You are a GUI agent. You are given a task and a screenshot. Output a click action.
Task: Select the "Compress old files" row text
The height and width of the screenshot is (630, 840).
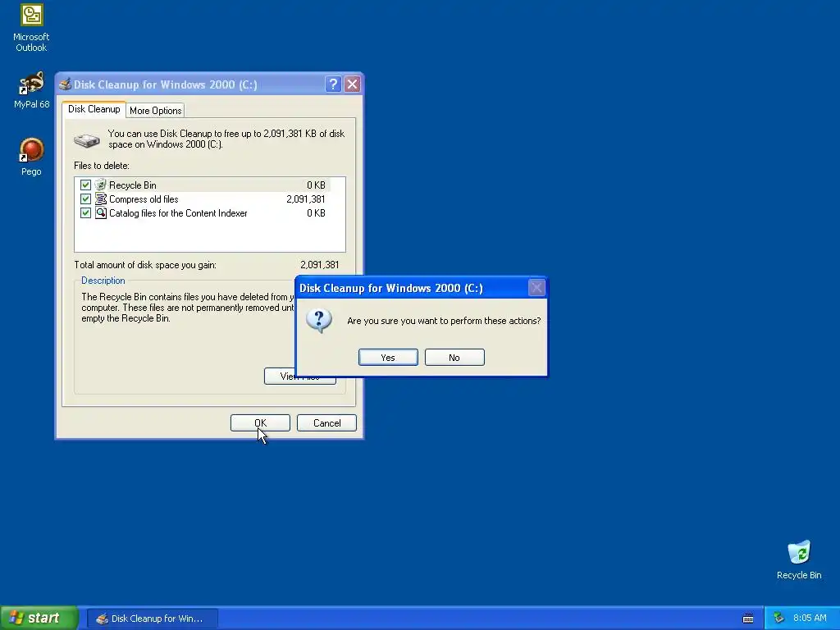[x=144, y=199]
